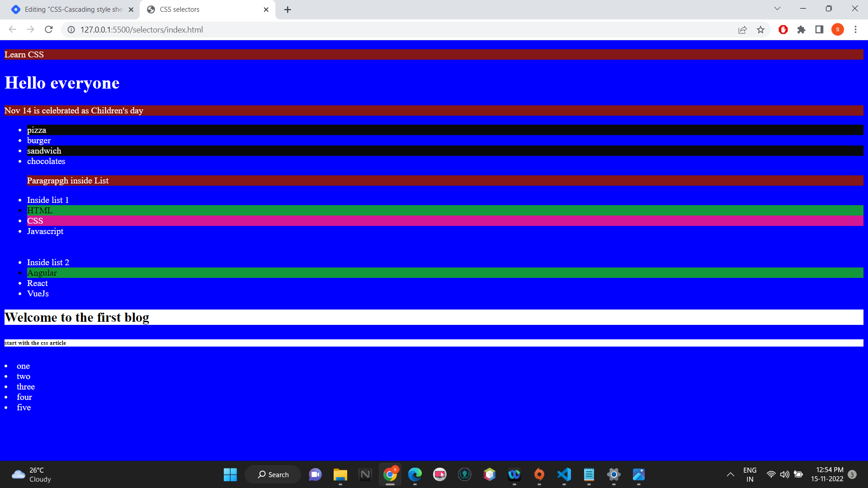
Task: Open the Extensions puzzle menu
Action: coord(801,29)
